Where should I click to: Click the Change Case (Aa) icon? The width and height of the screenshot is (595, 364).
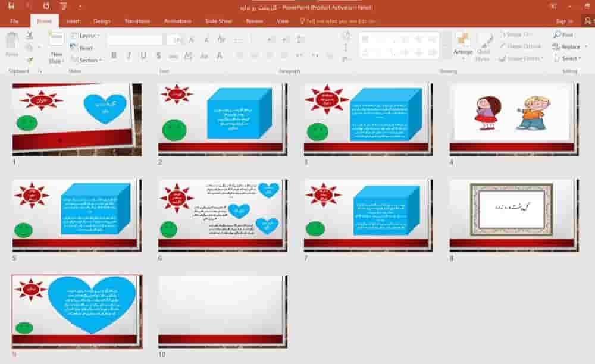coord(204,56)
